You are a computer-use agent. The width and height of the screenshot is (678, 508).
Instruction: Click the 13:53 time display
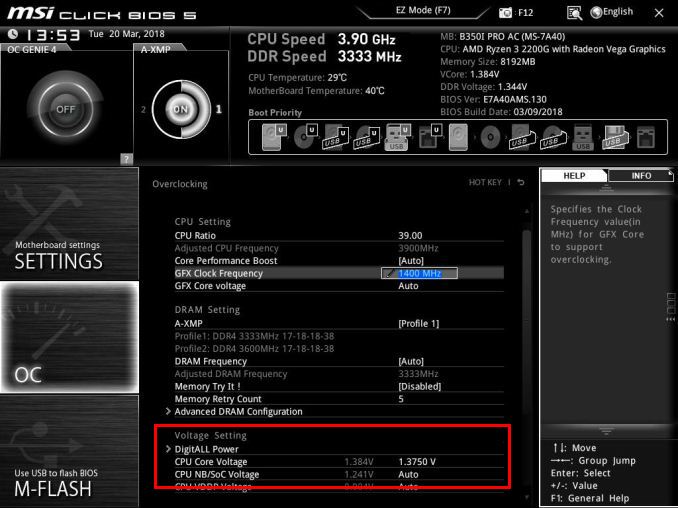pos(53,35)
